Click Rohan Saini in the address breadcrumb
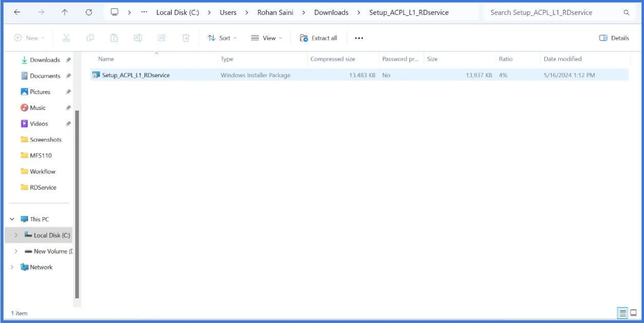The width and height of the screenshot is (644, 323). (275, 12)
